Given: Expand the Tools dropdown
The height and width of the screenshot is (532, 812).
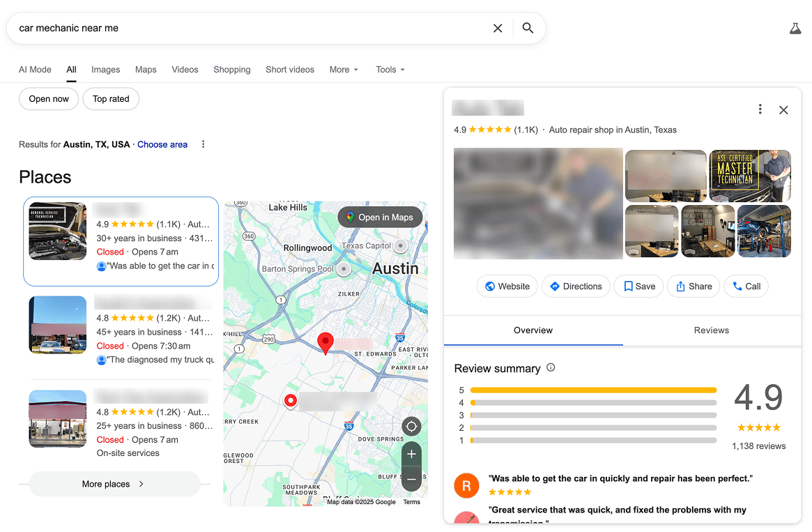Looking at the screenshot, I should point(390,70).
